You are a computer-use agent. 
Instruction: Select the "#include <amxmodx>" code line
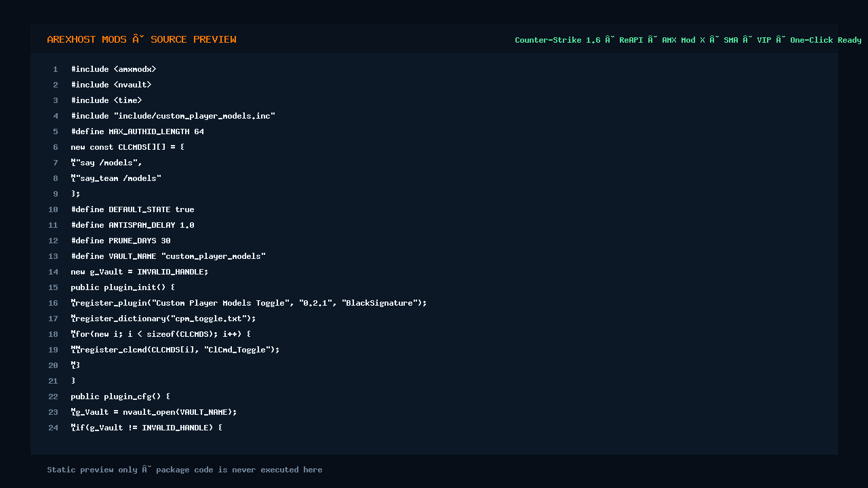(x=113, y=69)
